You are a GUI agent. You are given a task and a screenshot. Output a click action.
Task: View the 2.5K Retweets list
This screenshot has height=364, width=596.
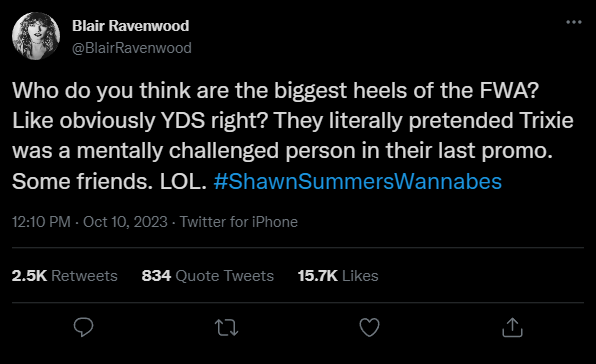65,276
